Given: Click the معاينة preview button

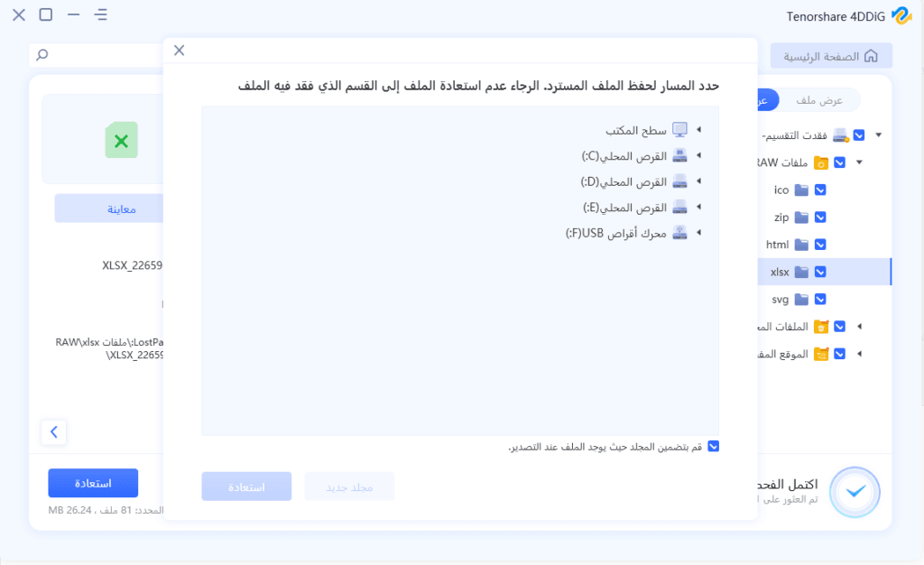Looking at the screenshot, I should pos(122,208).
